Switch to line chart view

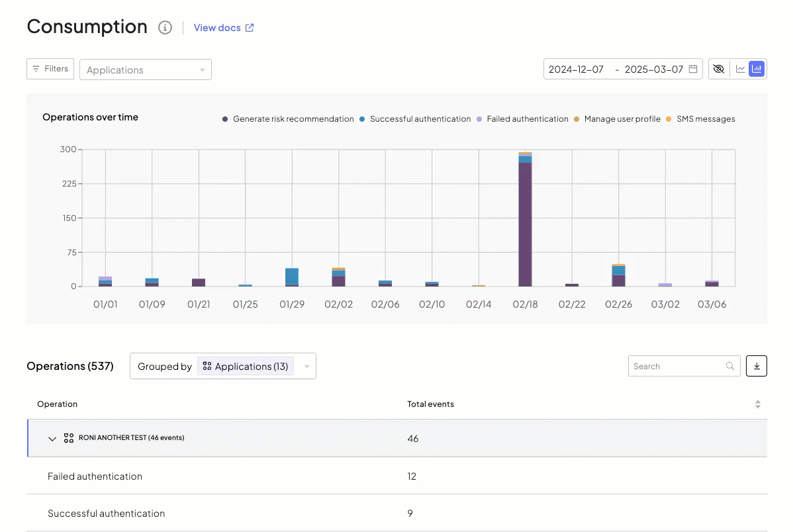click(x=740, y=69)
